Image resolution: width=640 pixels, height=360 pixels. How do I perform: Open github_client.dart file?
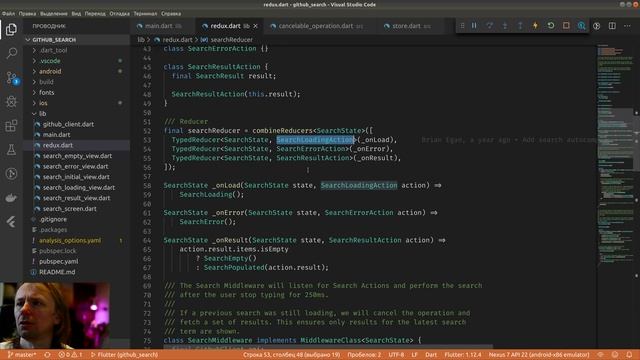tap(68, 124)
